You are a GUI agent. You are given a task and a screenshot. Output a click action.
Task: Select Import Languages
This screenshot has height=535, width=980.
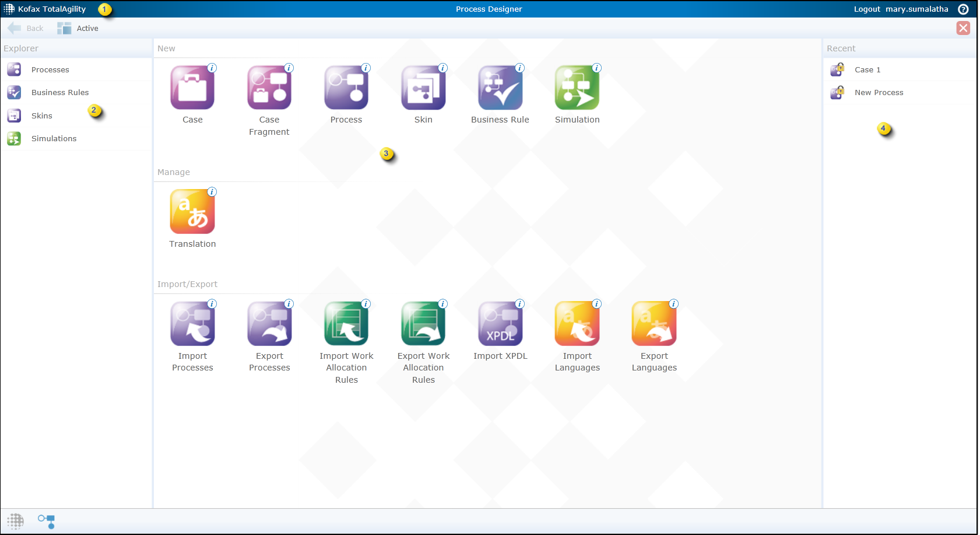(577, 324)
